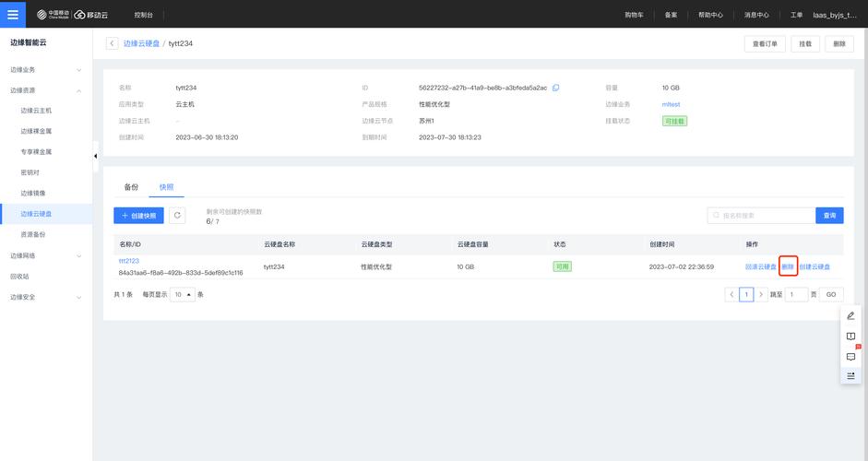This screenshot has width=868, height=461.
Task: Go to next page of snapshots
Action: pyautogui.click(x=761, y=294)
